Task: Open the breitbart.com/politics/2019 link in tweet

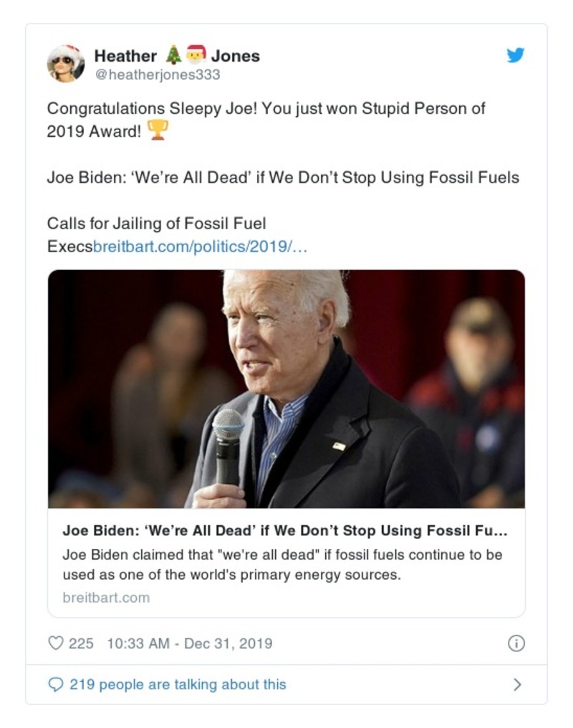Action: (200, 246)
